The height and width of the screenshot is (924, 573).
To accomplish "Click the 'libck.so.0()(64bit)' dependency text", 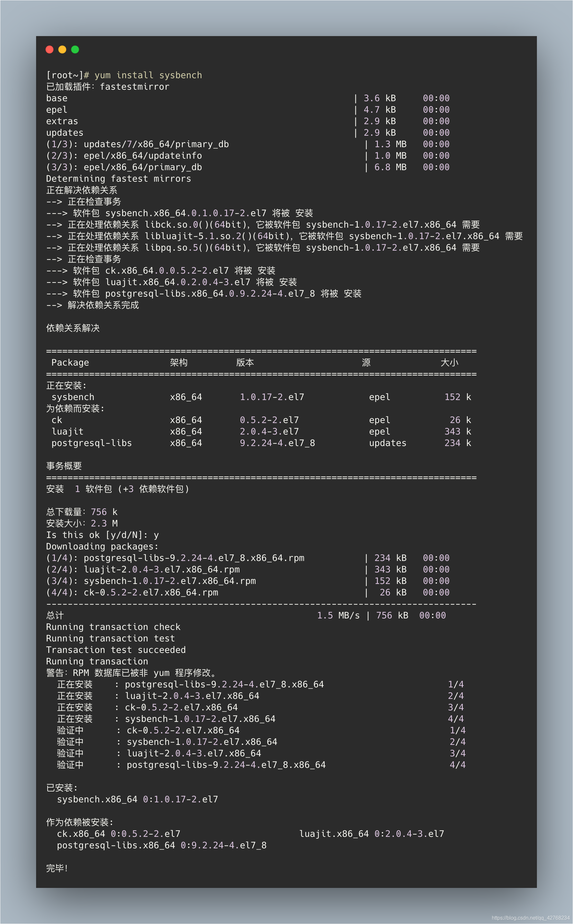I will [x=195, y=225].
